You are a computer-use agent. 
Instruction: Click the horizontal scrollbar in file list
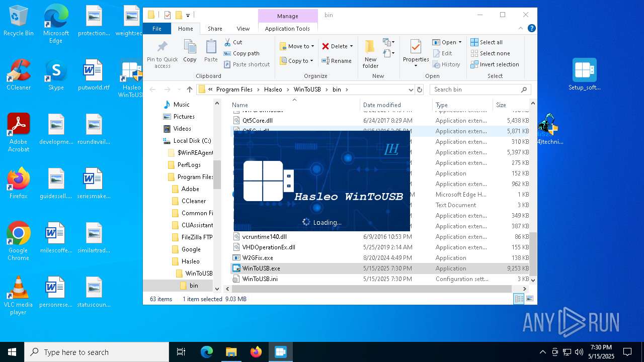point(371,289)
